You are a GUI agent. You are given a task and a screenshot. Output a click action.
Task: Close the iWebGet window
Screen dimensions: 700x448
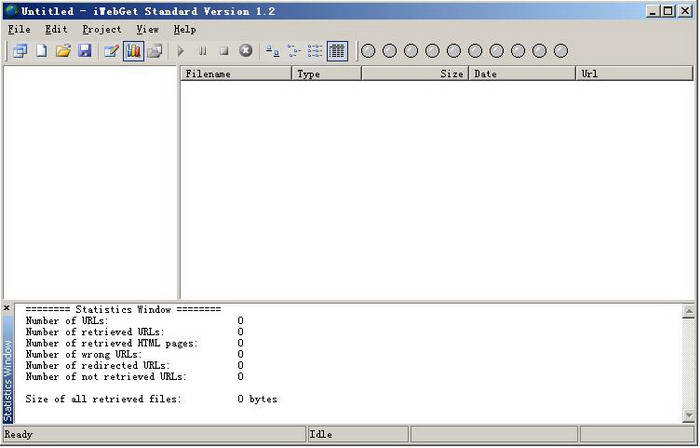pyautogui.click(x=685, y=11)
